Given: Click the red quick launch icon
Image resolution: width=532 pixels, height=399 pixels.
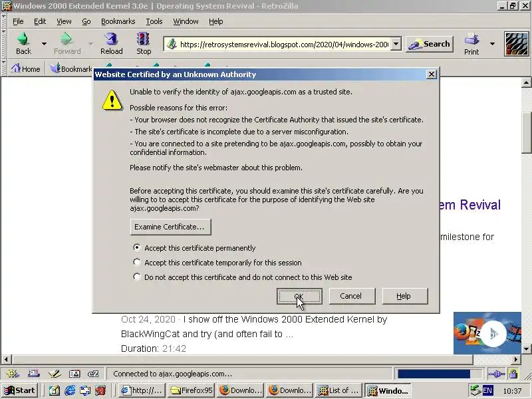Looking at the screenshot, I should tap(100, 390).
